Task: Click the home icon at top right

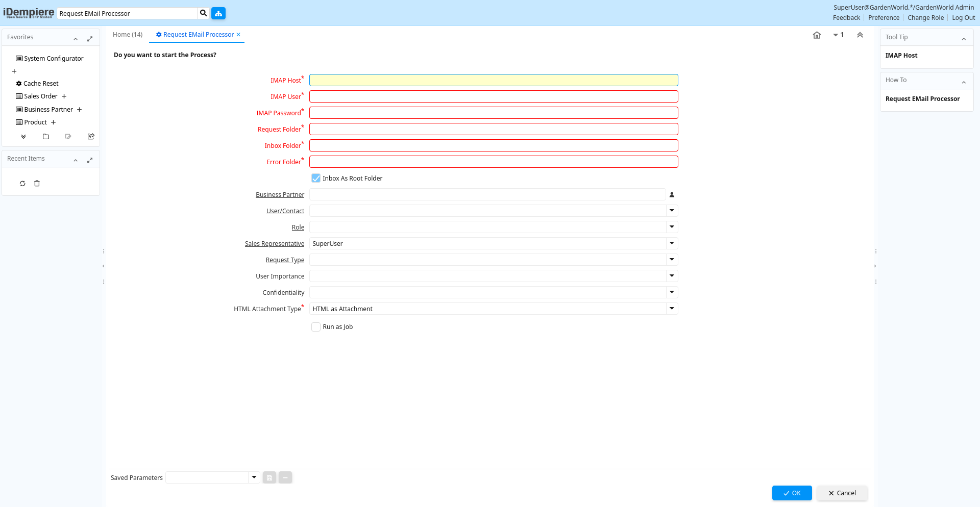Action: point(817,35)
